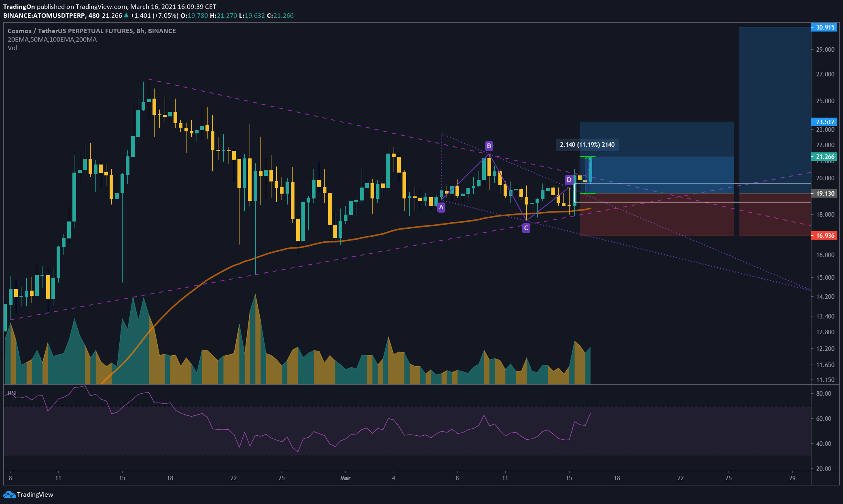Click the red stop-loss zone of short position box
The height and width of the screenshot is (504, 843).
coord(657,215)
